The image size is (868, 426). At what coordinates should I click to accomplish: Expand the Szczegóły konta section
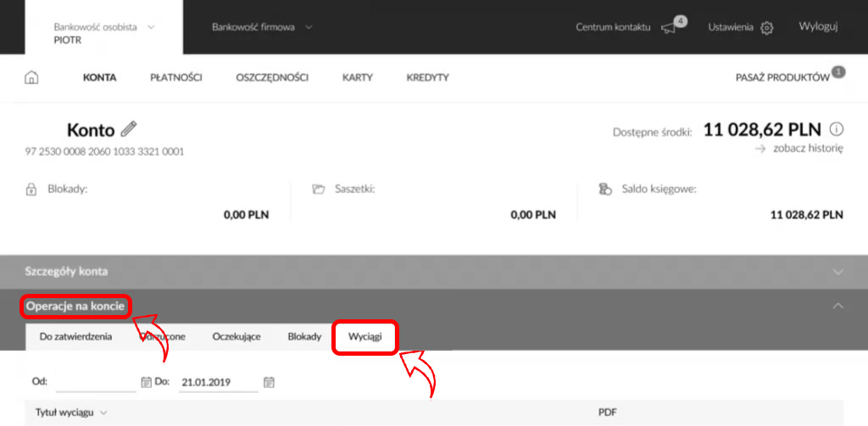click(x=837, y=272)
